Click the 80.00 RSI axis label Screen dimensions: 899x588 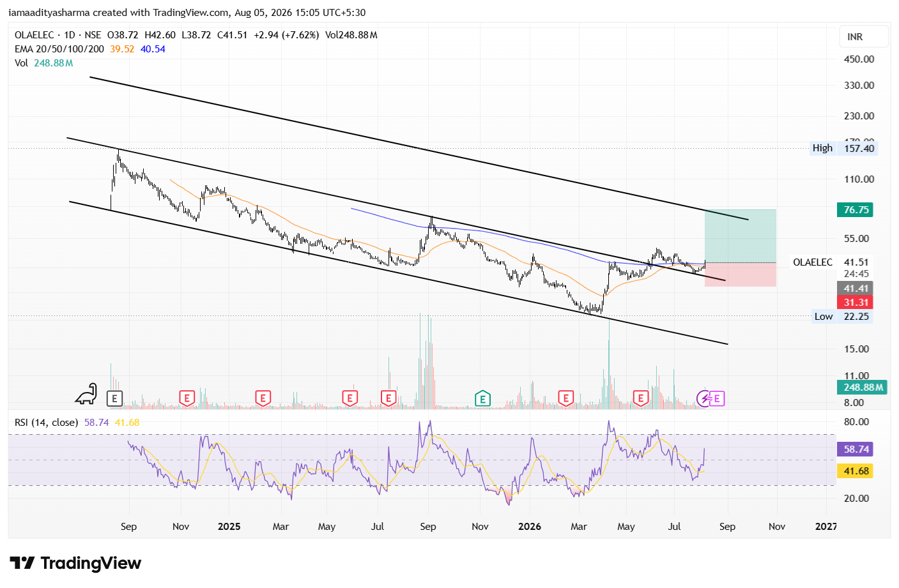pyautogui.click(x=856, y=422)
